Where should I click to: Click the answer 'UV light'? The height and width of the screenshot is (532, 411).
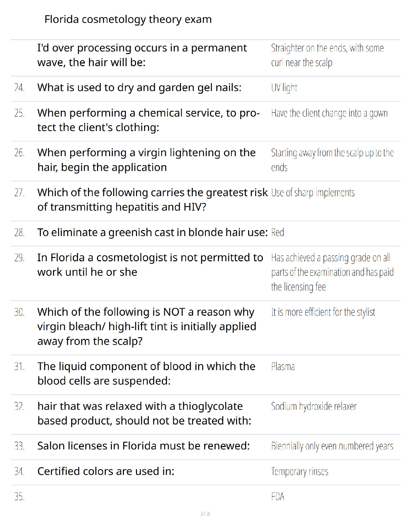point(284,88)
